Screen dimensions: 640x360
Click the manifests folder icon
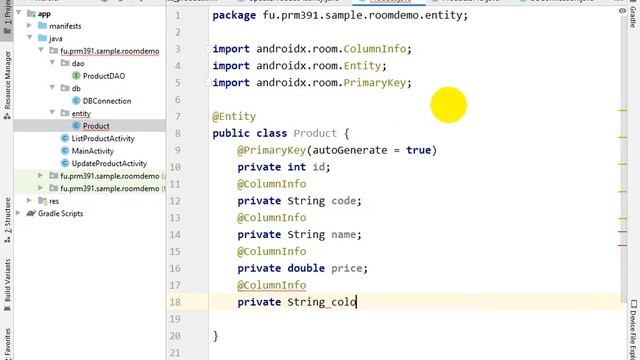(x=42, y=26)
